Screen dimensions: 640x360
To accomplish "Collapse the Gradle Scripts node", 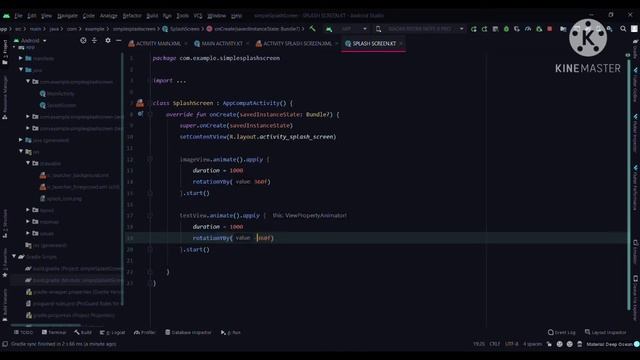I will tap(14, 256).
